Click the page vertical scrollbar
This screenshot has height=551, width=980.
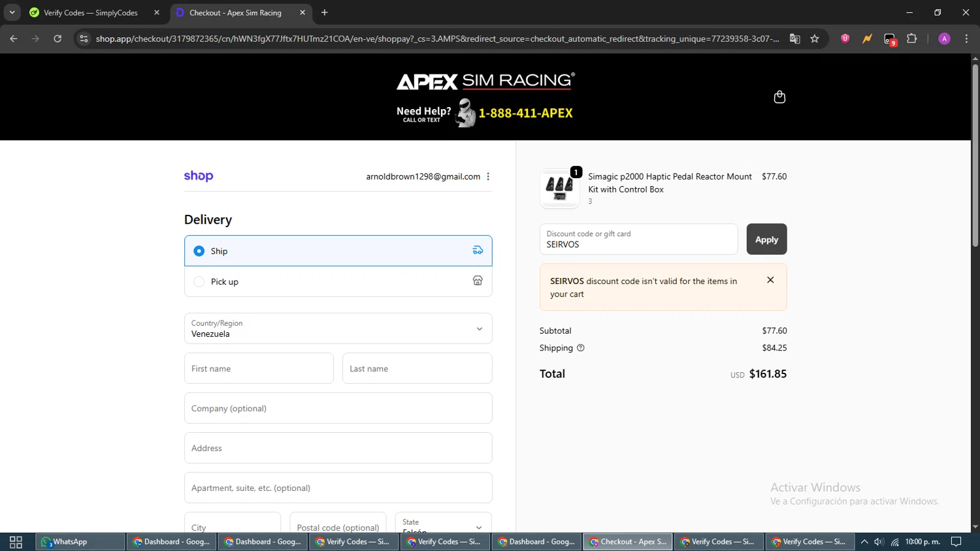point(975,155)
